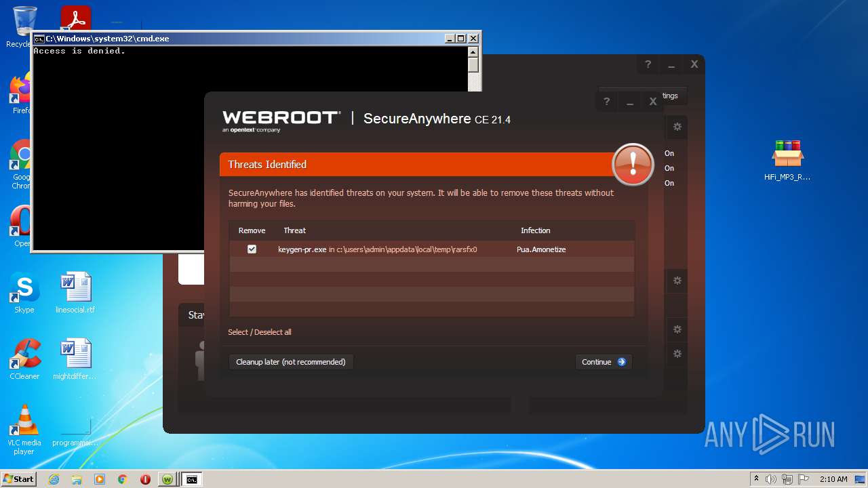Launch VLC media player shortcut
Screen dimensions: 868x488
tap(24, 430)
